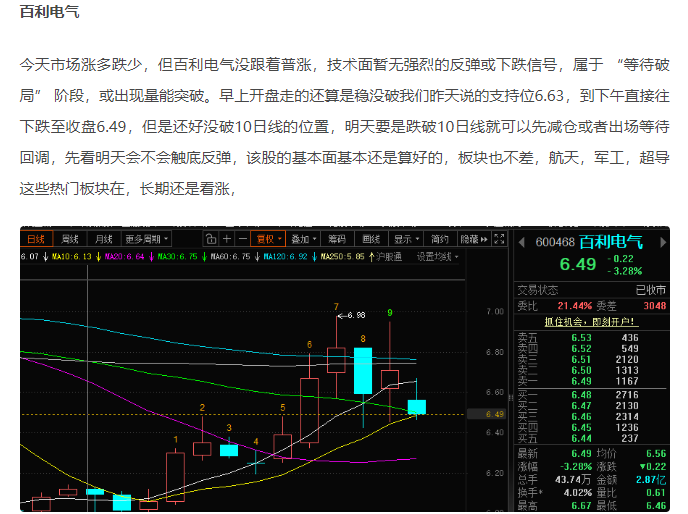Click the MA10:6.13 indicator label
Image resolution: width=688 pixels, height=514 pixels.
pos(72,257)
